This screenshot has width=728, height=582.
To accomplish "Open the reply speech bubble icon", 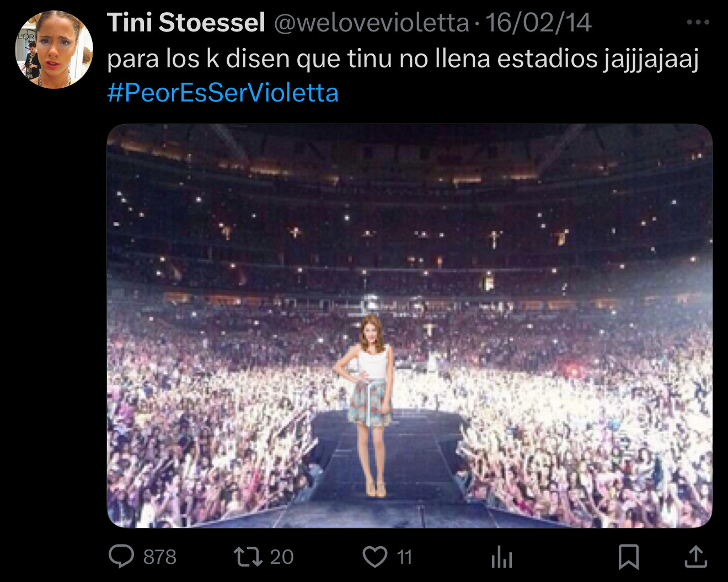I will [x=121, y=556].
